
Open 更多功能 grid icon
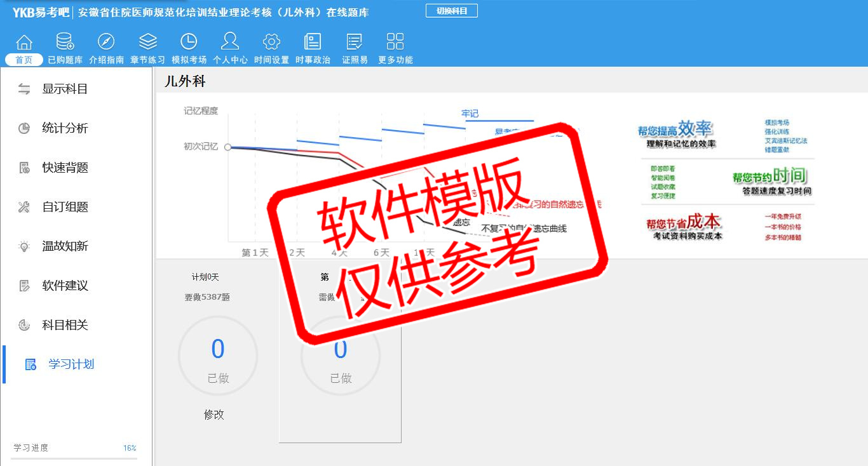coord(395,43)
